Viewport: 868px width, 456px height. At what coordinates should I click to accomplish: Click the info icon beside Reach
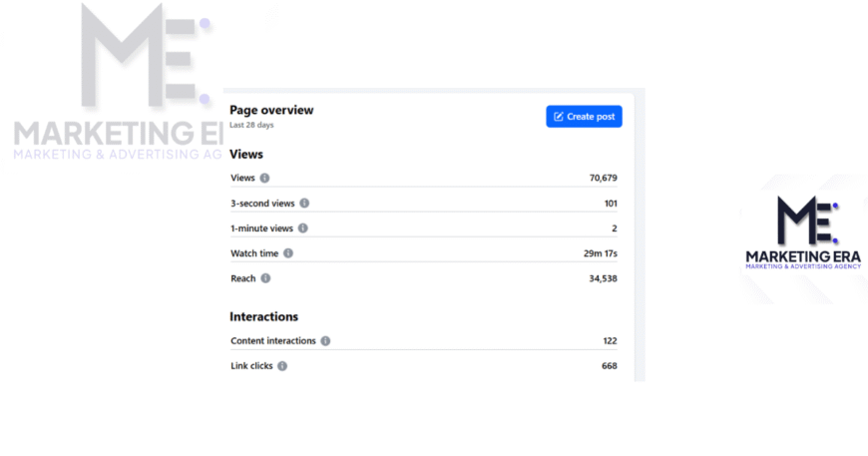pos(265,278)
